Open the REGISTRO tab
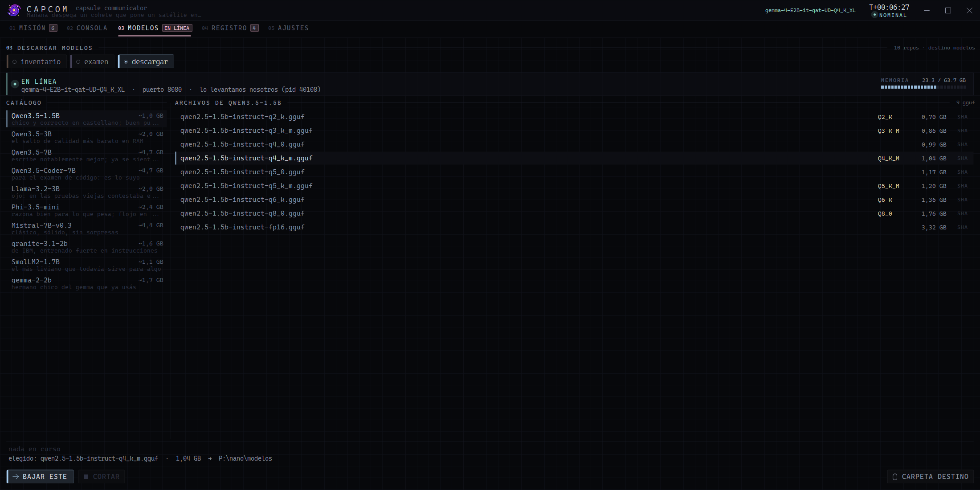 (230, 28)
